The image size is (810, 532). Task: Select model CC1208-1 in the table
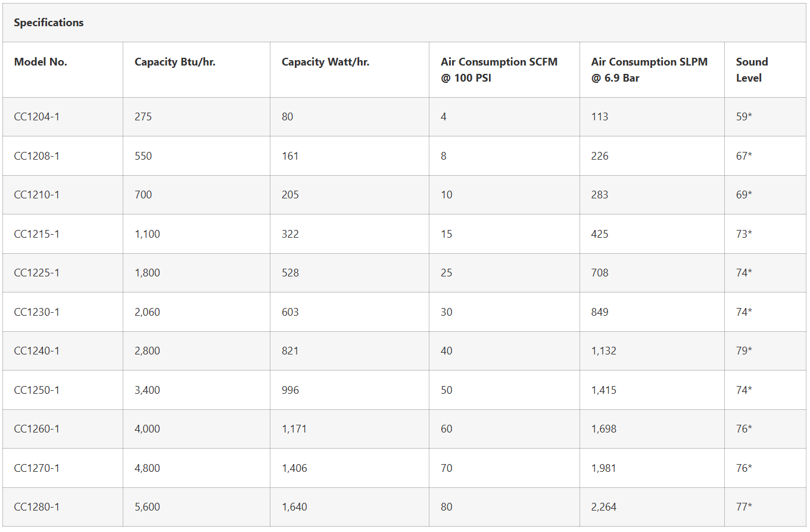pyautogui.click(x=37, y=156)
